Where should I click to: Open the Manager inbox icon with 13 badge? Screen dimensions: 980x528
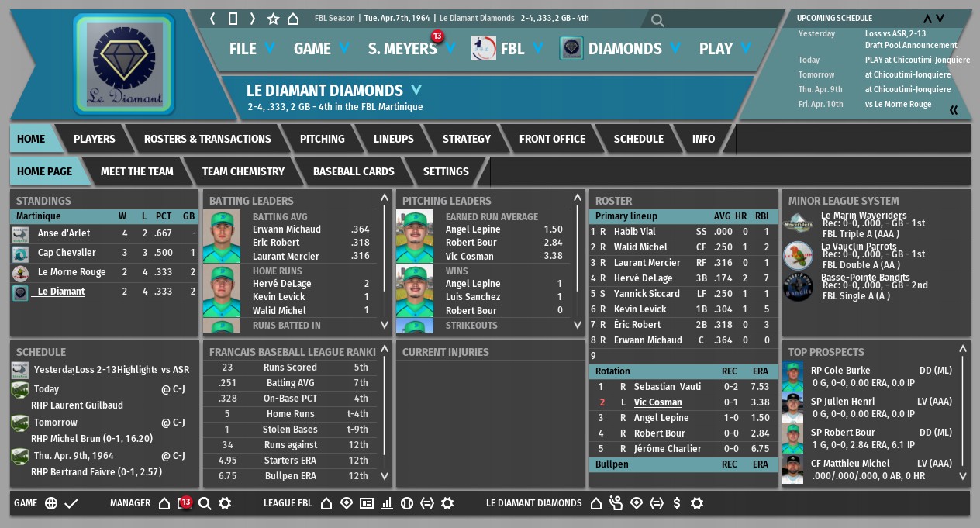pos(184,503)
